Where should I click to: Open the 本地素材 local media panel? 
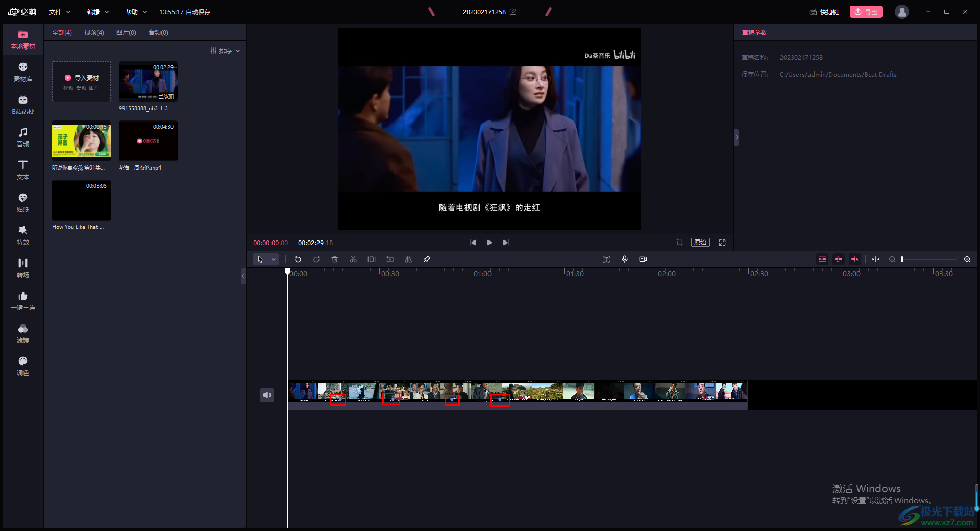point(23,40)
